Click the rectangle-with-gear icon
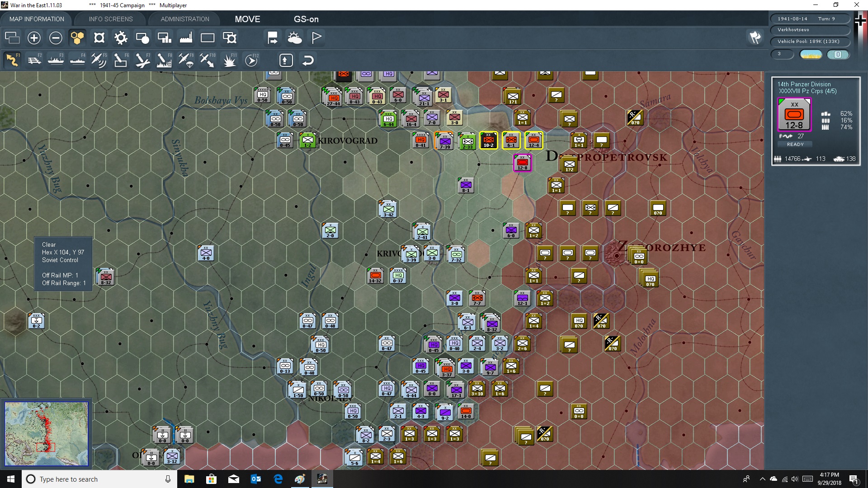Viewport: 868px width, 488px height. click(x=229, y=38)
